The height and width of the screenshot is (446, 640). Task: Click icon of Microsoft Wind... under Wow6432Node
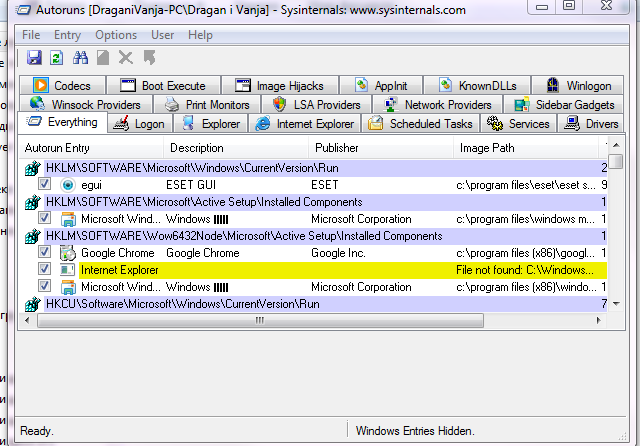pos(68,287)
